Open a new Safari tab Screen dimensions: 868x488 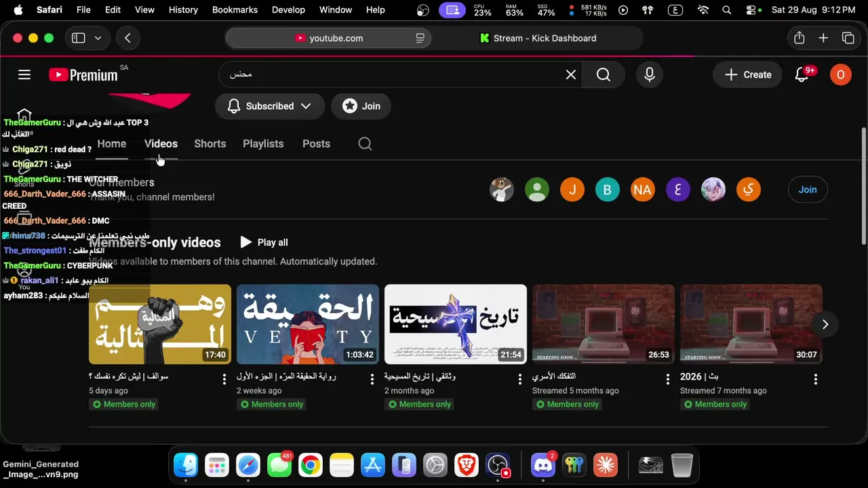[823, 38]
